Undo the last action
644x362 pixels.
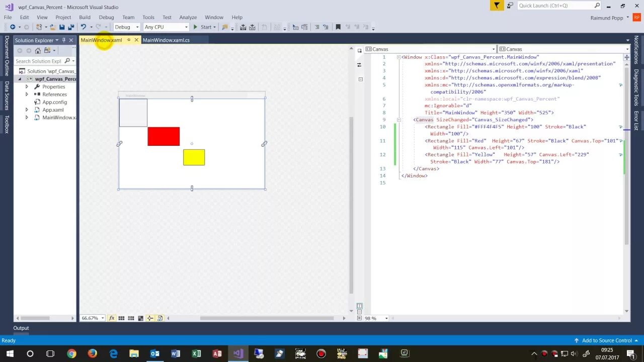[x=84, y=27]
